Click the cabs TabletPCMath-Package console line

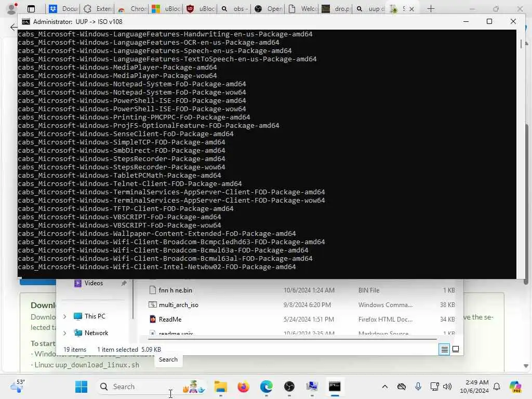click(x=119, y=176)
